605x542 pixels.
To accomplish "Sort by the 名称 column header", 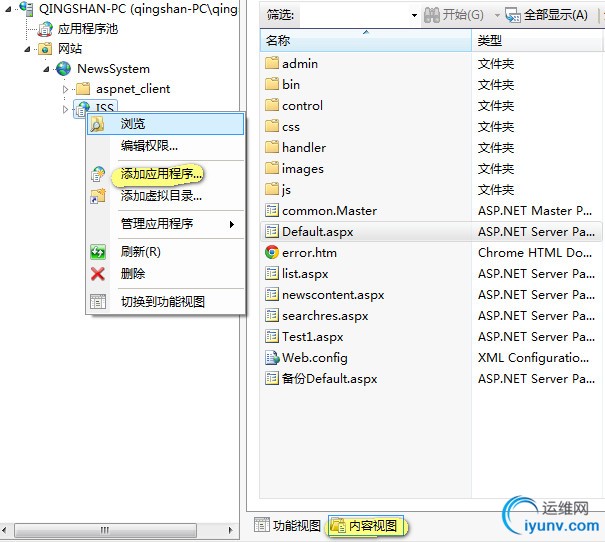I will pos(365,40).
